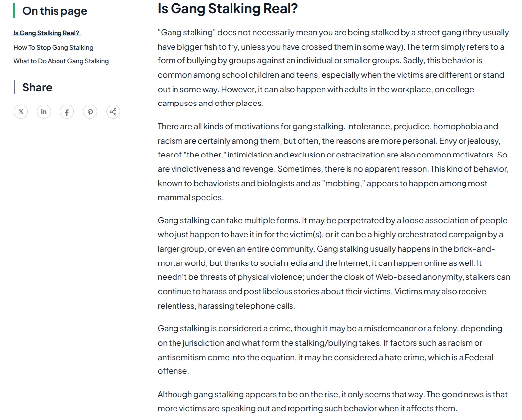Click the 'On this page' sidebar heading
The height and width of the screenshot is (420, 522).
pyautogui.click(x=55, y=11)
